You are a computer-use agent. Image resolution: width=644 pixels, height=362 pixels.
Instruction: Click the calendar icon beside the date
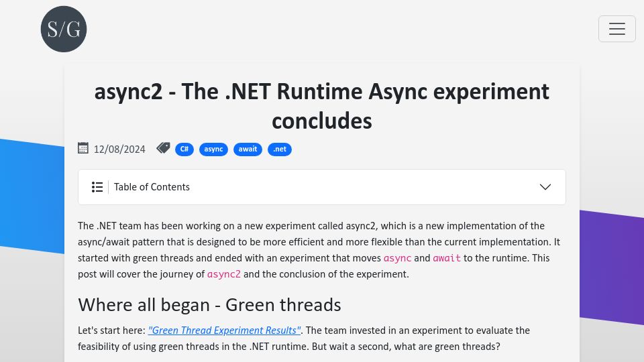click(x=83, y=148)
